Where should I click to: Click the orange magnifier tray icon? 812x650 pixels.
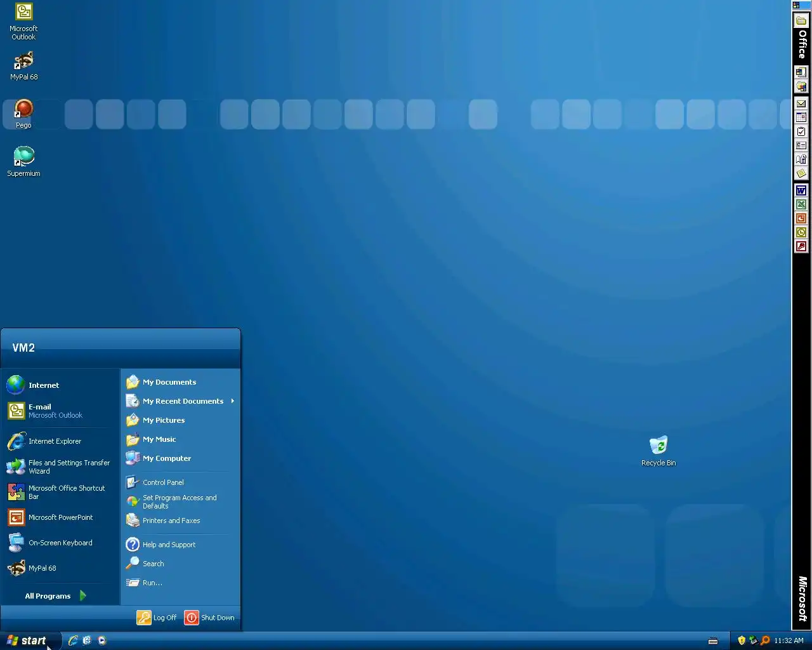click(765, 640)
